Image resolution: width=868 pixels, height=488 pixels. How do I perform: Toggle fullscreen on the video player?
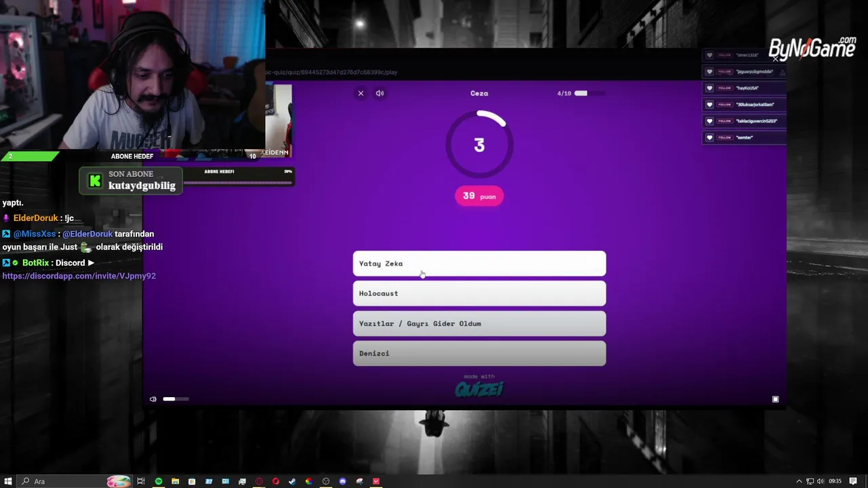[x=776, y=399]
